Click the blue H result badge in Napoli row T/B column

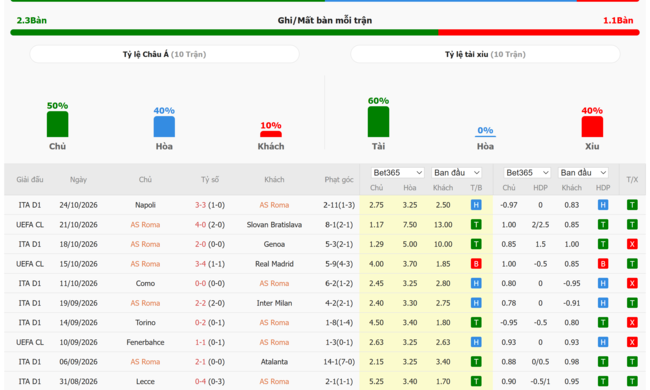476,205
